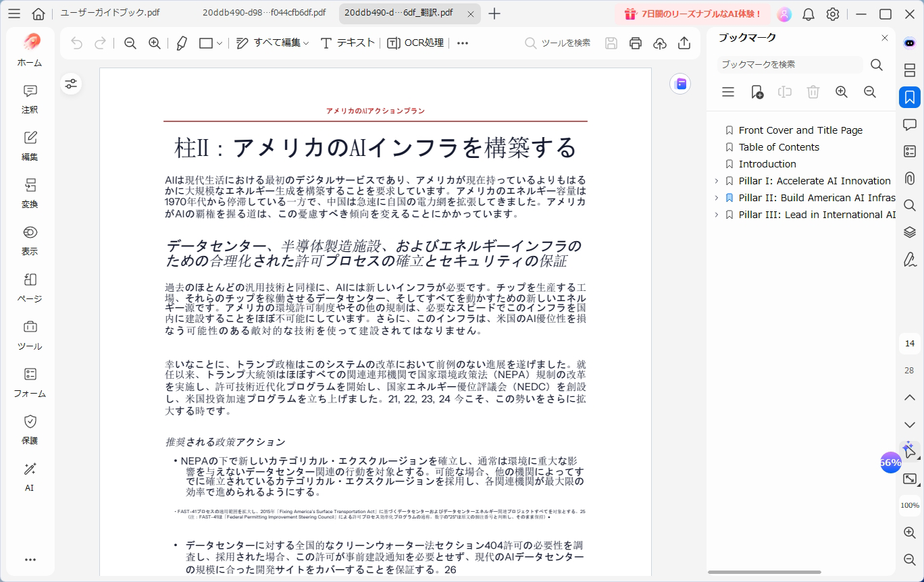Close the ブックマーク panel
Image resolution: width=924 pixels, height=582 pixels.
885,38
